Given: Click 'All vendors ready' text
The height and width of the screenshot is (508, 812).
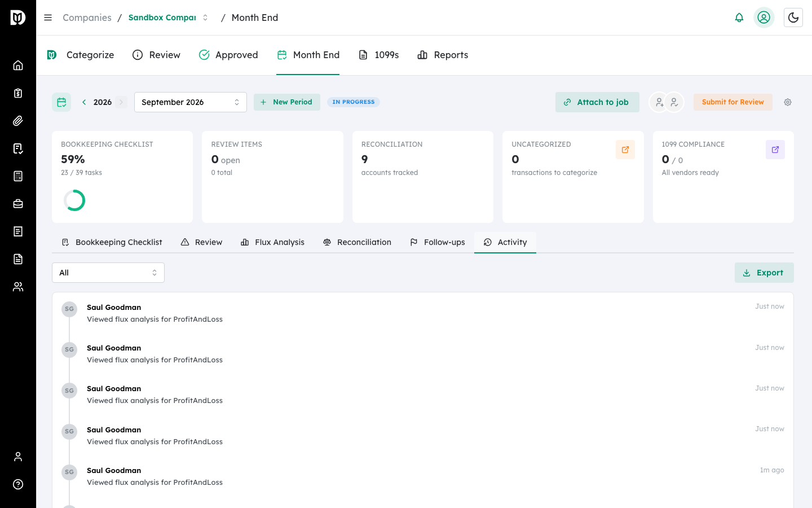Looking at the screenshot, I should click(x=690, y=173).
